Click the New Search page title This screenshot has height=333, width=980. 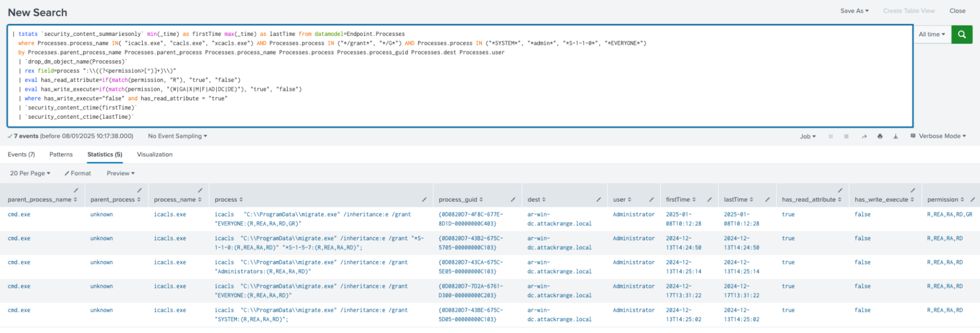(x=37, y=12)
